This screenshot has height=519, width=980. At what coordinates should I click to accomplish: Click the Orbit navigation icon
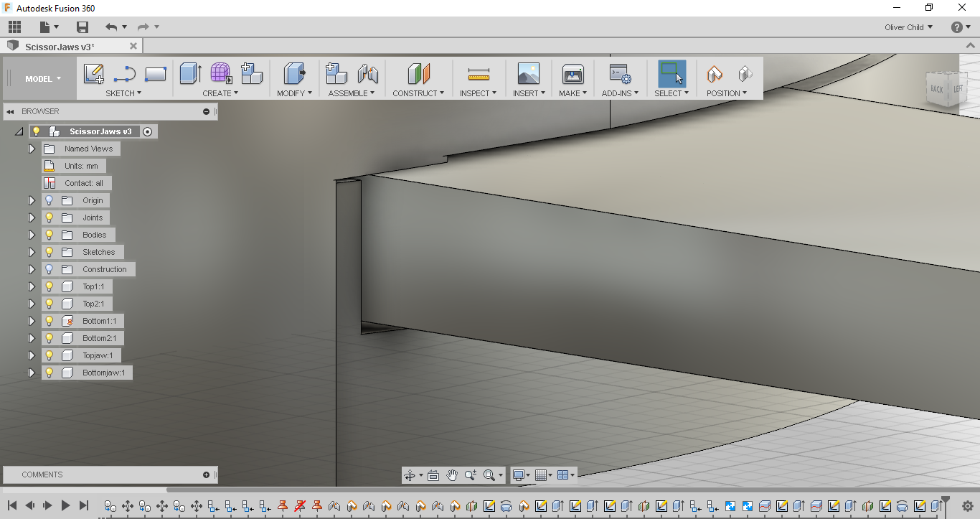click(410, 475)
